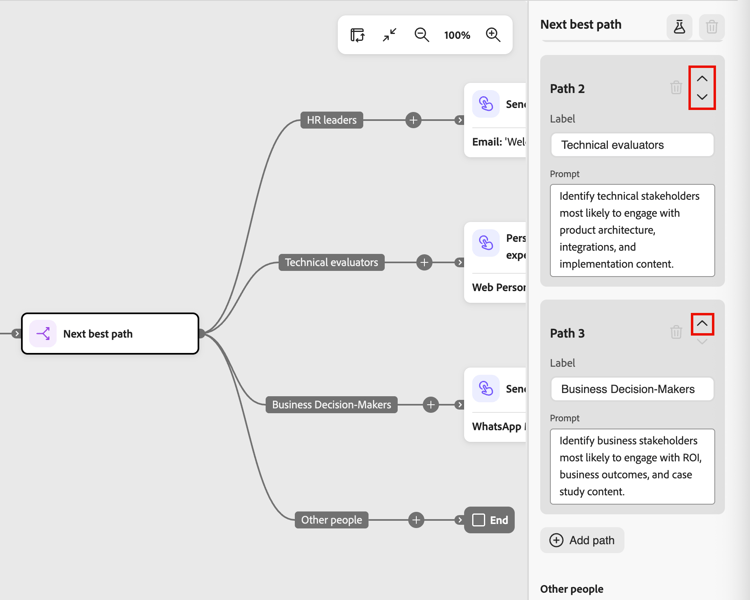Add a node after Technical evaluators with plus

tap(424, 262)
